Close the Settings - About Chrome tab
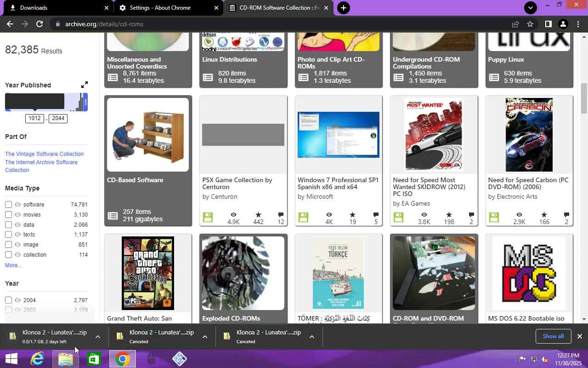The height and width of the screenshot is (368, 588). (x=216, y=8)
